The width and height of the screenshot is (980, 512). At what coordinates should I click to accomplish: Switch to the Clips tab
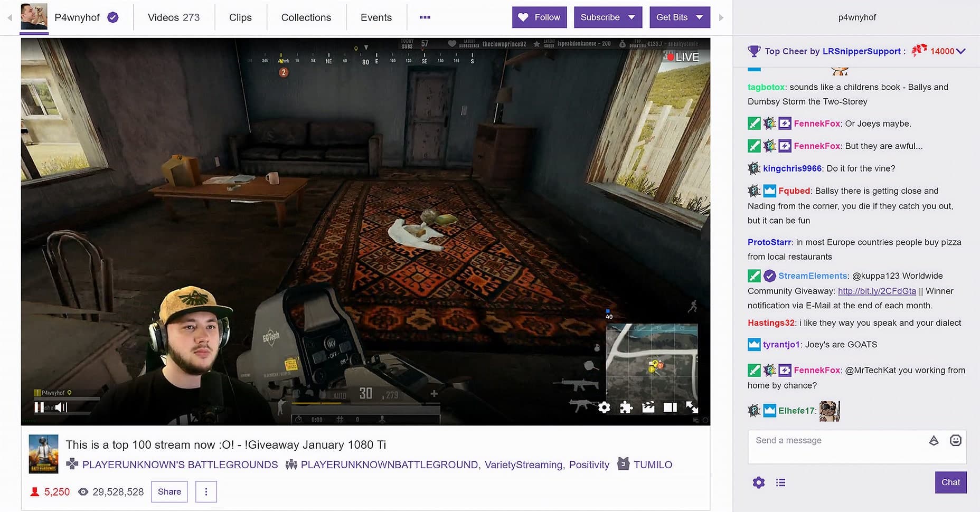pos(240,17)
